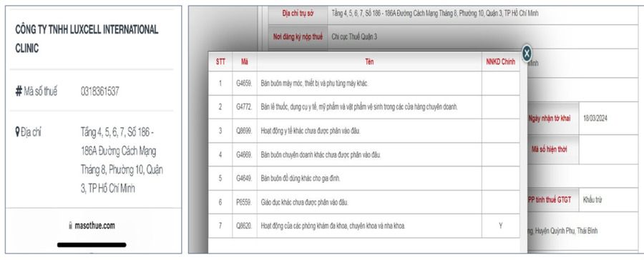Click the lock icon beside masothue.com
Viewport: 644px width, 260px height.
[x=70, y=226]
